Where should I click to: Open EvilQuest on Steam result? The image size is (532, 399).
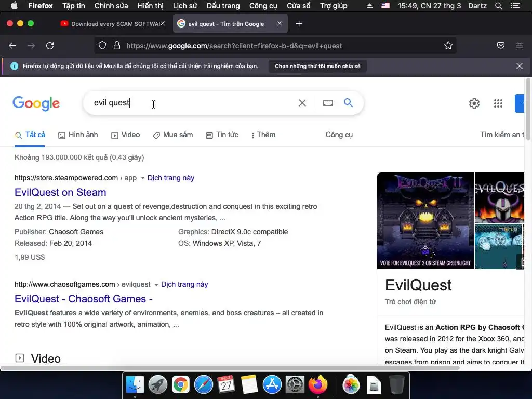[60, 192]
